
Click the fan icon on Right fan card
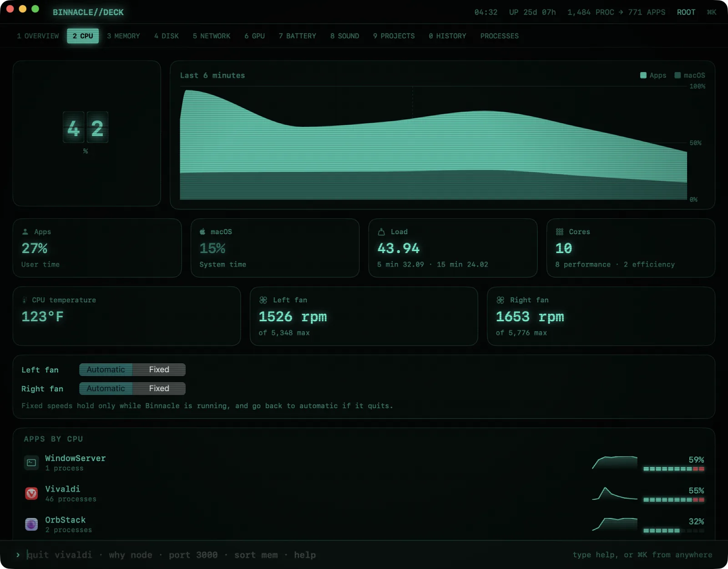(500, 300)
